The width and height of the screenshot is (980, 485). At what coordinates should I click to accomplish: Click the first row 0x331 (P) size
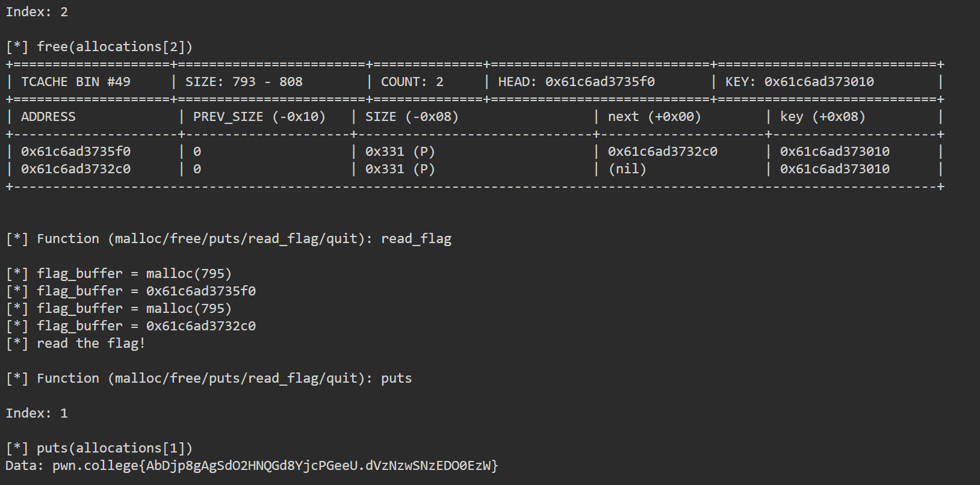coord(400,152)
